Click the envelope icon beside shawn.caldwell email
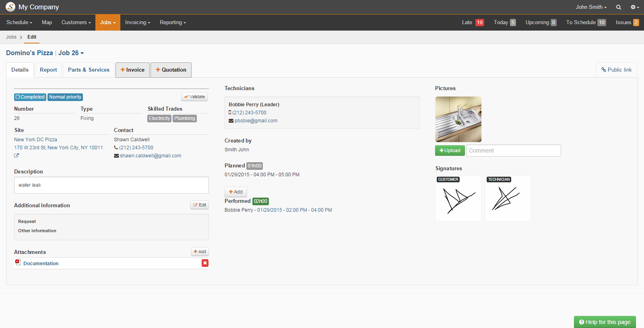 tap(116, 156)
